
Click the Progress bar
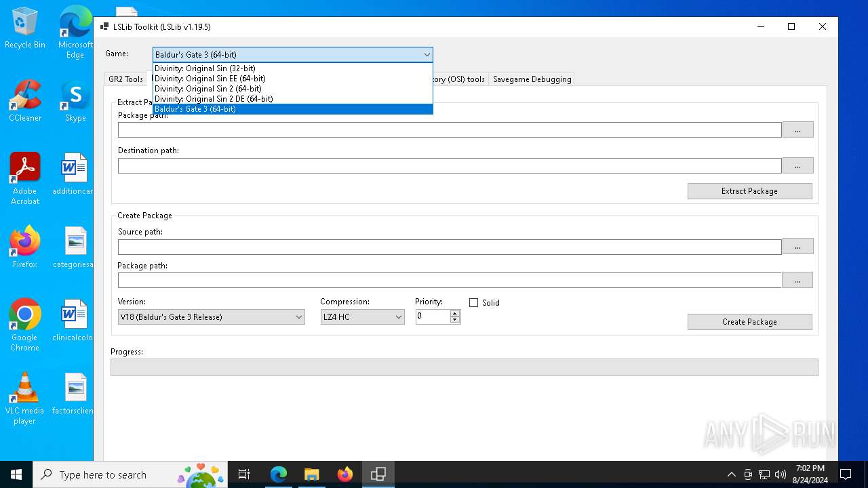click(465, 367)
